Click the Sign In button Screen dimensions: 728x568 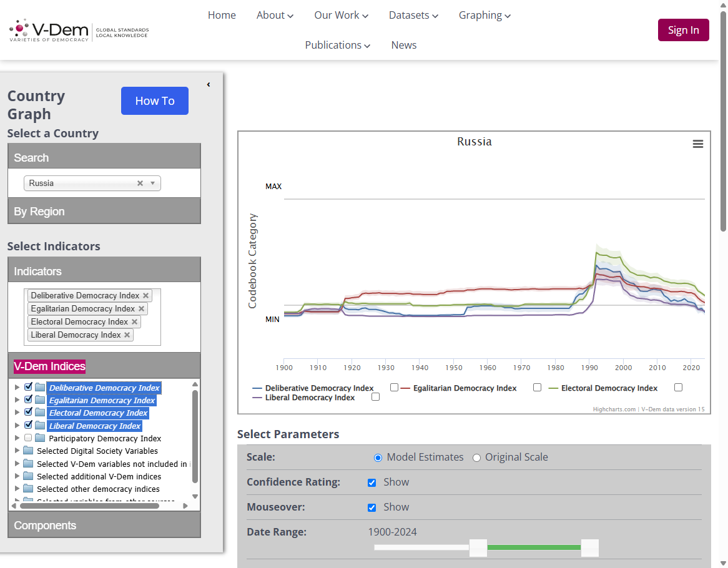pyautogui.click(x=684, y=30)
